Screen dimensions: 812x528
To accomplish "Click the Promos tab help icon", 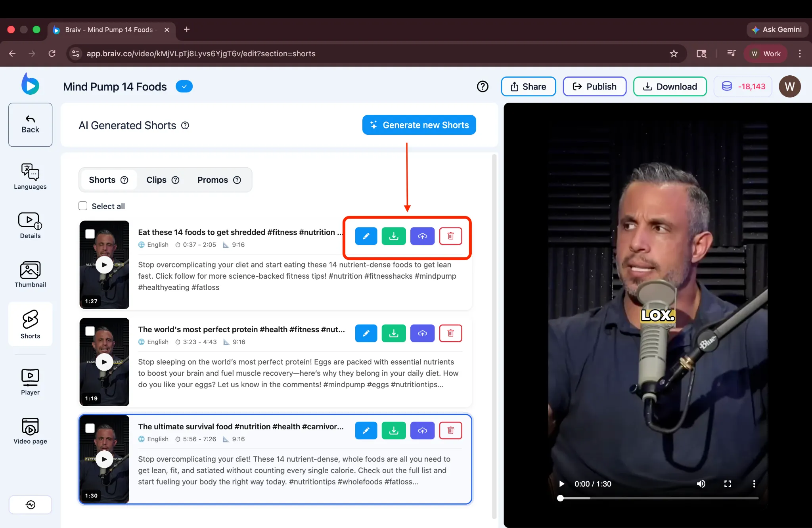I will point(237,180).
